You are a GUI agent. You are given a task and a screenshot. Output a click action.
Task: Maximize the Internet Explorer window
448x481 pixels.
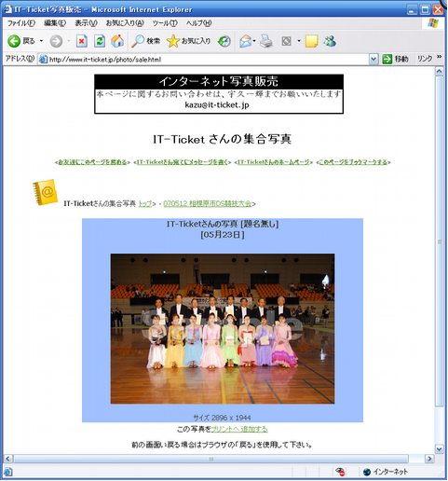(425, 9)
